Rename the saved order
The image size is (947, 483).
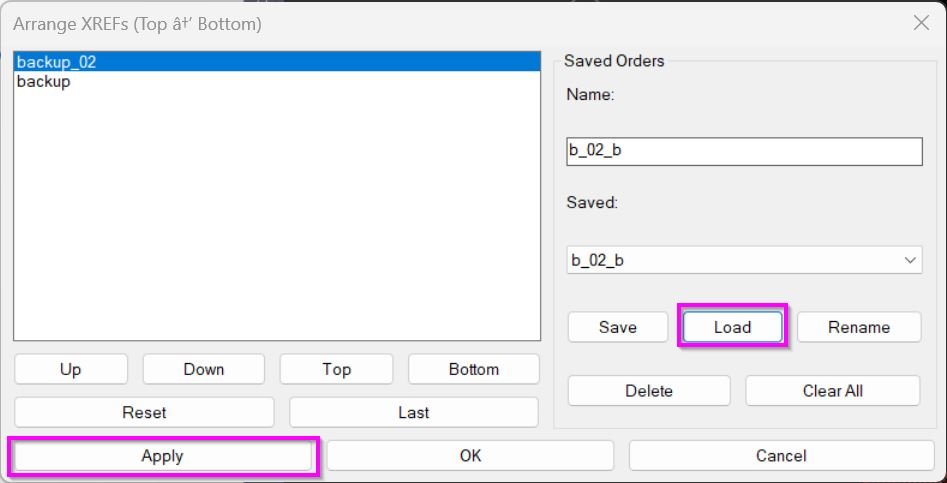[x=859, y=327]
